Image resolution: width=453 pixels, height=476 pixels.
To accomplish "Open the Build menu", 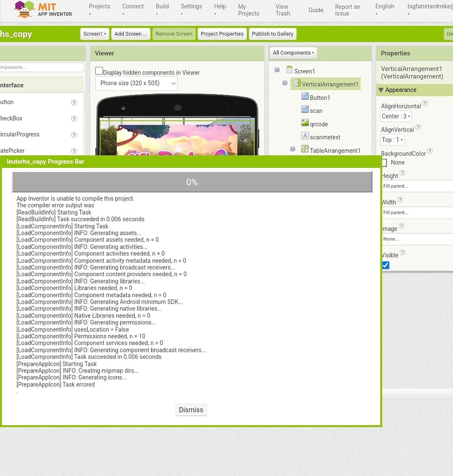I will (x=162, y=6).
